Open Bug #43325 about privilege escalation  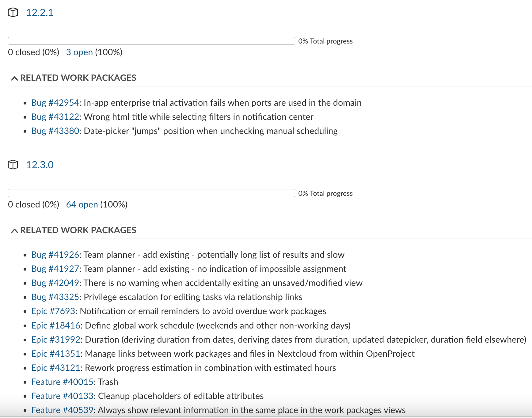[x=55, y=297]
